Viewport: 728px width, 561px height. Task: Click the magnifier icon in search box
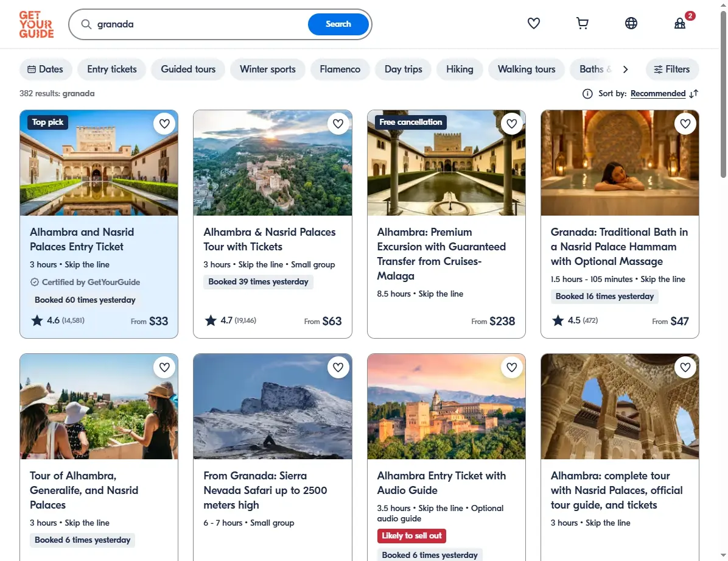[x=86, y=24]
